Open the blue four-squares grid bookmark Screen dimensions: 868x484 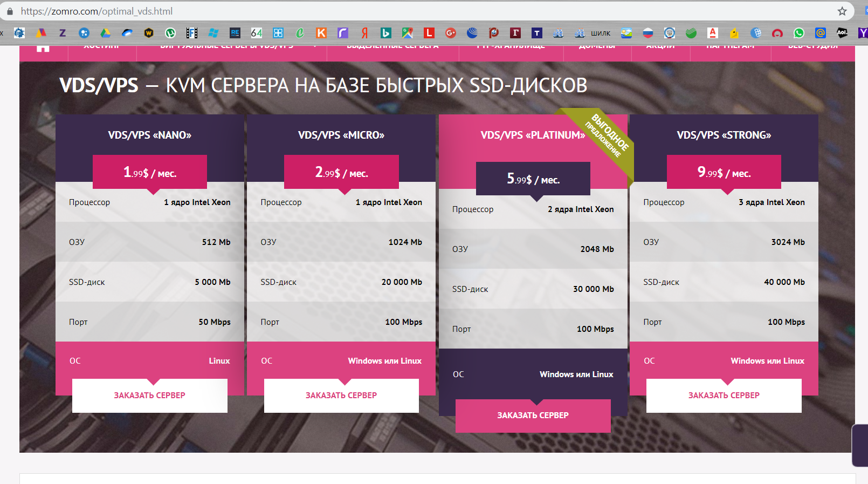(x=278, y=33)
